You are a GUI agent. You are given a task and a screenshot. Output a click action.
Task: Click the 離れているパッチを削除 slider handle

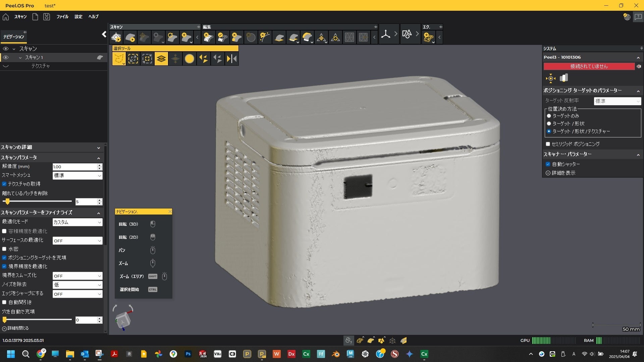click(7, 201)
